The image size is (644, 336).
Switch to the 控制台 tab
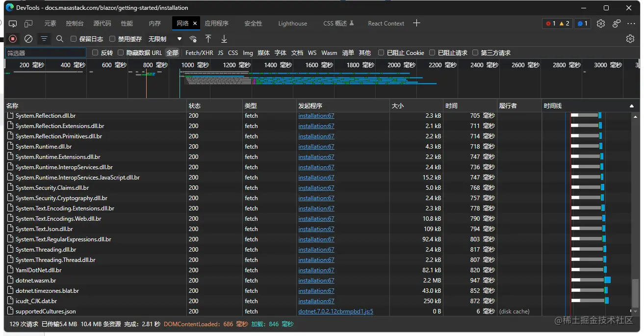[75, 24]
